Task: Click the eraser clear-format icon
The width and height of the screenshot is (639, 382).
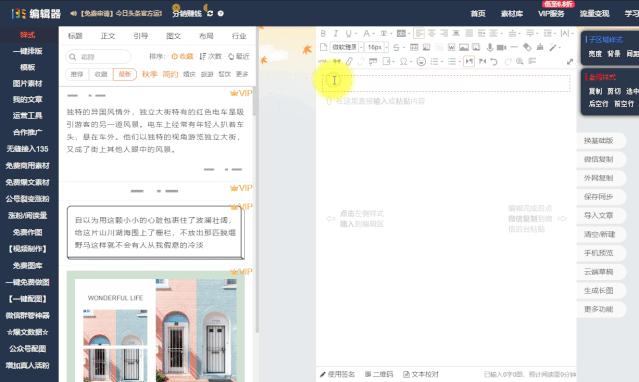Action: (527, 47)
